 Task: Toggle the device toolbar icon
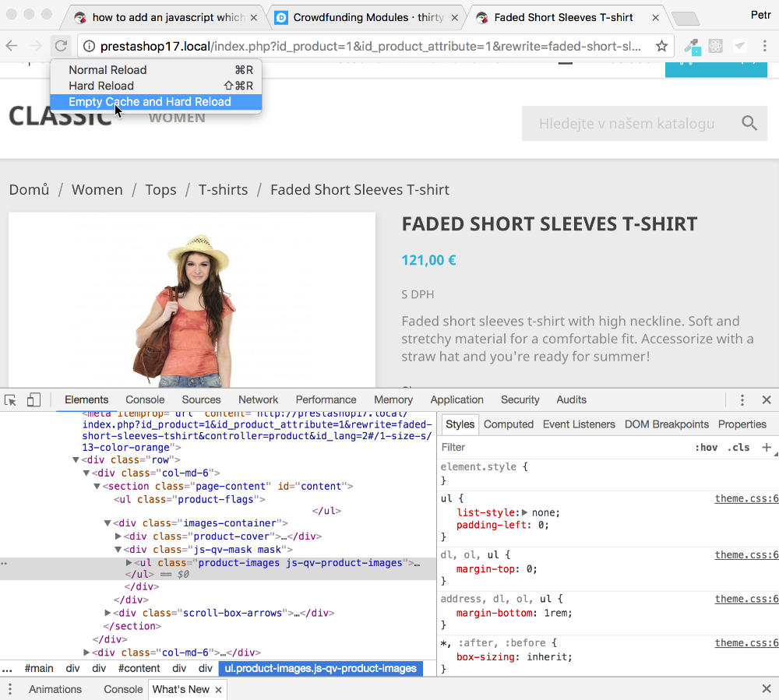click(33, 399)
